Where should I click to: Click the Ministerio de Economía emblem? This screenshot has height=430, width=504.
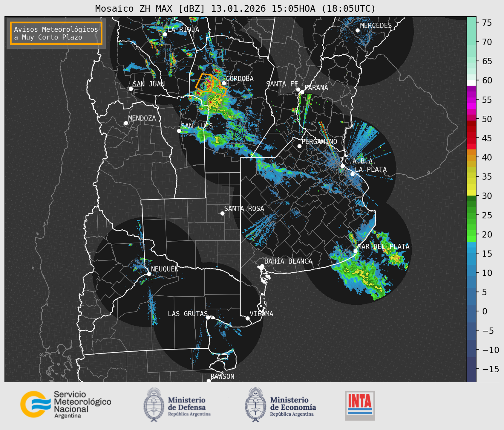coord(256,405)
